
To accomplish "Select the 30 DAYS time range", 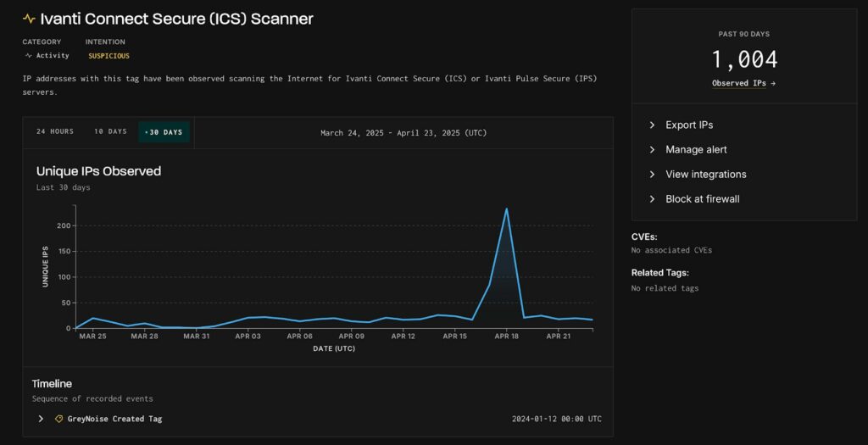I will (x=164, y=132).
